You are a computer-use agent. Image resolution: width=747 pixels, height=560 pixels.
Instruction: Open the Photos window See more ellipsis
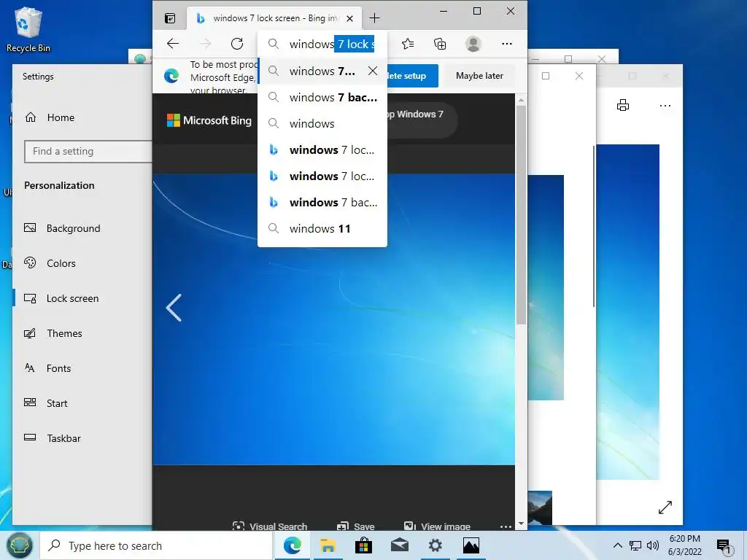pyautogui.click(x=665, y=105)
